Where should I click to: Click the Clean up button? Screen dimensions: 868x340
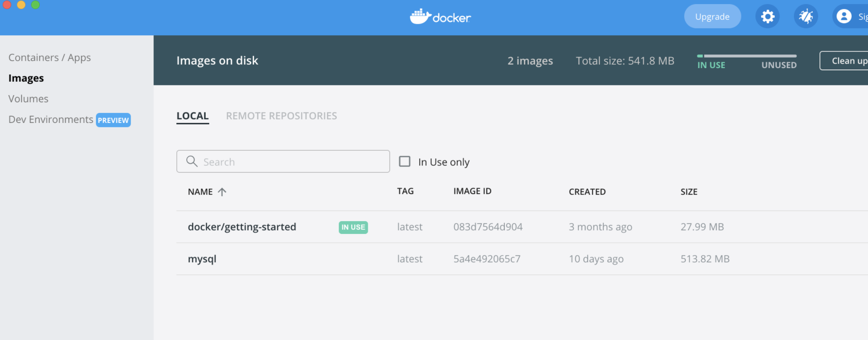[x=844, y=61]
